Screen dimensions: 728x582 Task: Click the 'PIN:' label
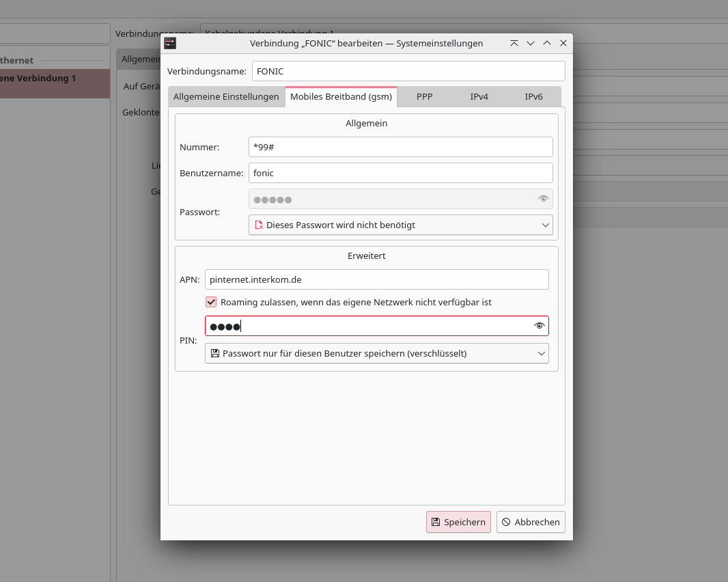pyautogui.click(x=188, y=340)
